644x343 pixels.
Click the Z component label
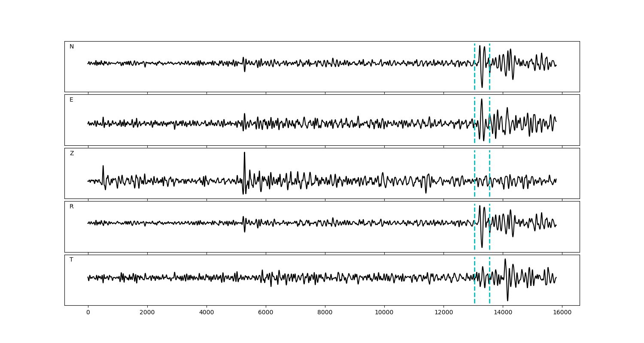coord(72,153)
